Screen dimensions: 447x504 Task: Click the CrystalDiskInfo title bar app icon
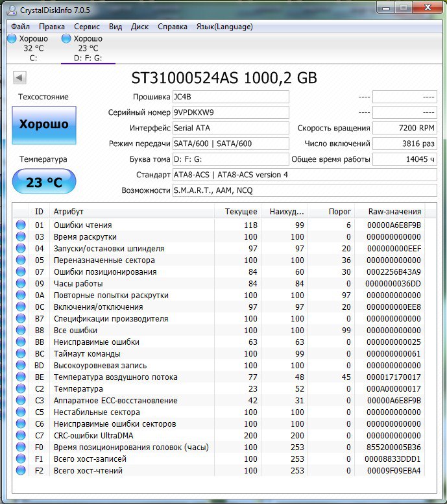(x=11, y=10)
